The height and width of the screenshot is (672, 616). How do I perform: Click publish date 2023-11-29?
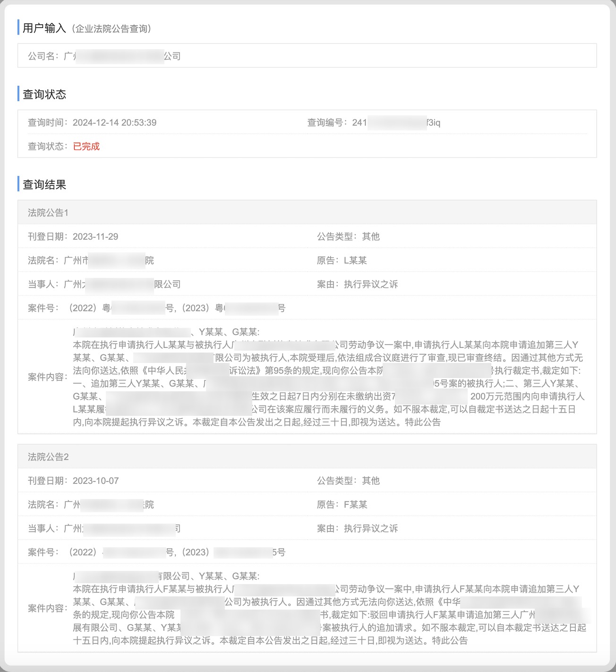click(95, 236)
